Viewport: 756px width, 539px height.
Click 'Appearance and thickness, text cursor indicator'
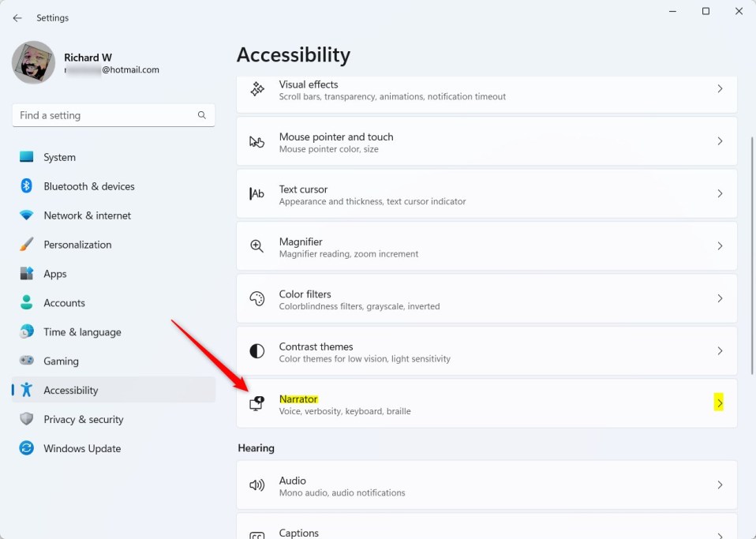(372, 201)
